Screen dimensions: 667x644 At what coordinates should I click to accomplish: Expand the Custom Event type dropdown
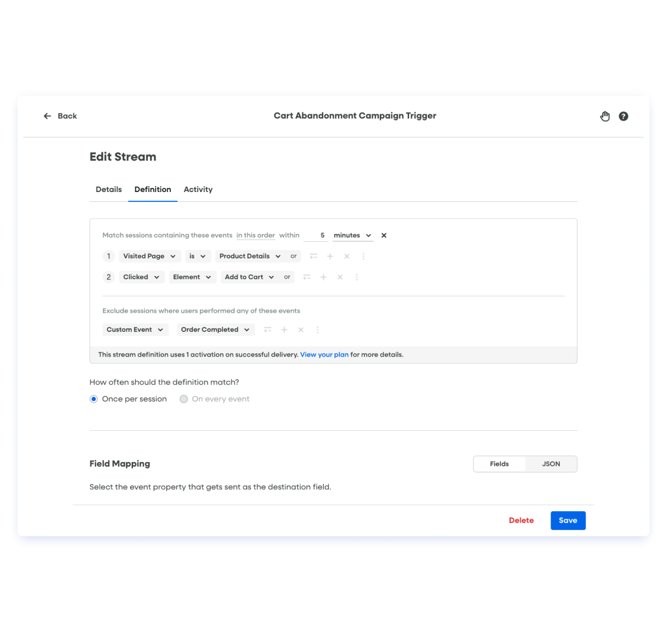(x=135, y=330)
